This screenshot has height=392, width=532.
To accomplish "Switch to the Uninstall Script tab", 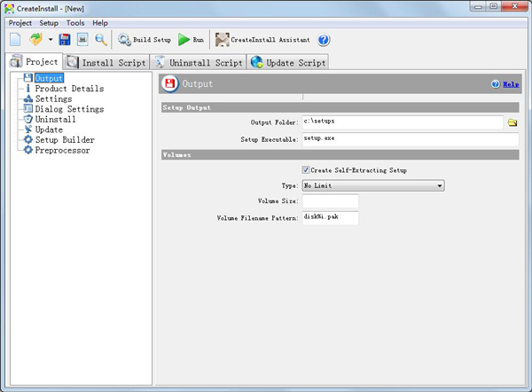I will [199, 63].
